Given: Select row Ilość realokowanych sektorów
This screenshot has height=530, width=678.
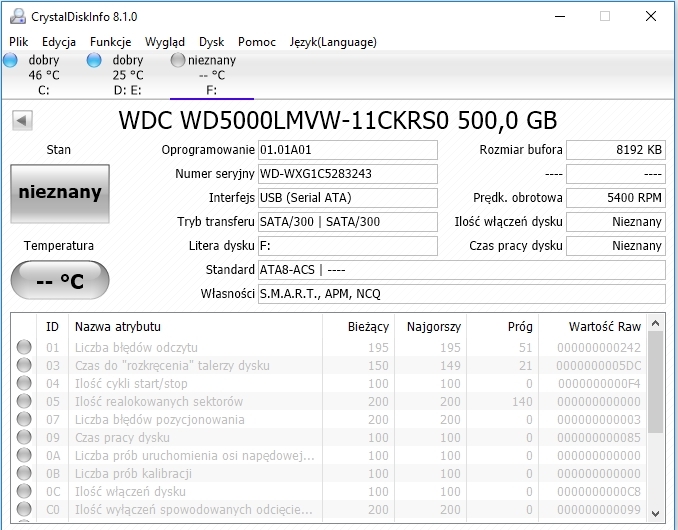Looking at the screenshot, I should tap(329, 401).
